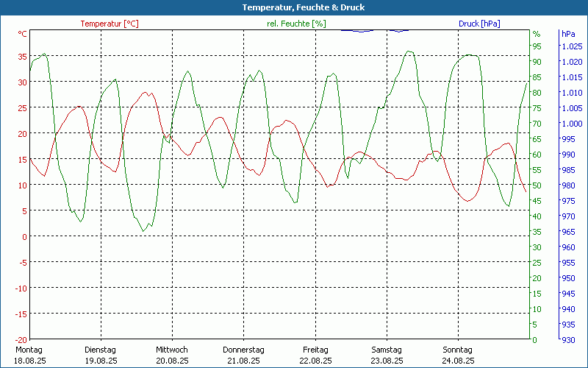Click the Samstag day label
Viewport: 588px width, 368px height.
(387, 350)
